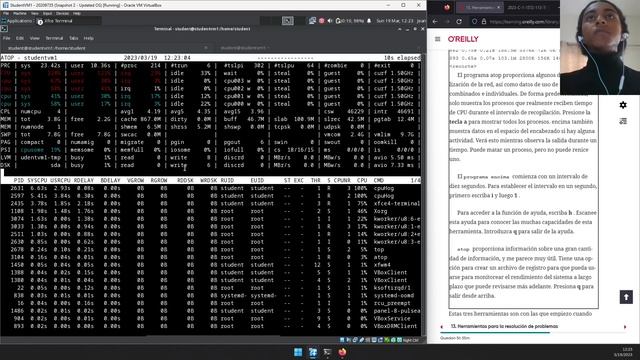Click the VBoxDRMClient process row
The height and width of the screenshot is (360, 640).
click(x=210, y=326)
